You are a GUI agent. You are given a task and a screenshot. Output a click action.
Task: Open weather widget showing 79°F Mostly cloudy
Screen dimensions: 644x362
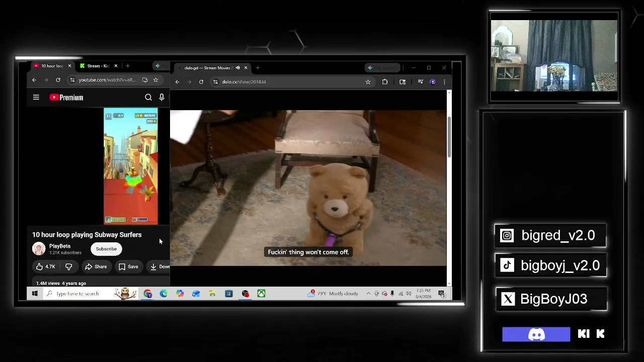tap(333, 294)
